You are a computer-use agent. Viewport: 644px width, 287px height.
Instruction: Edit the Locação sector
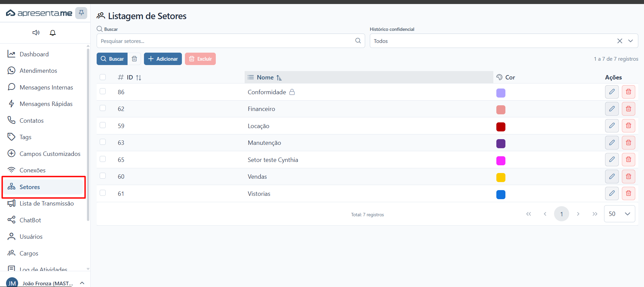612,126
